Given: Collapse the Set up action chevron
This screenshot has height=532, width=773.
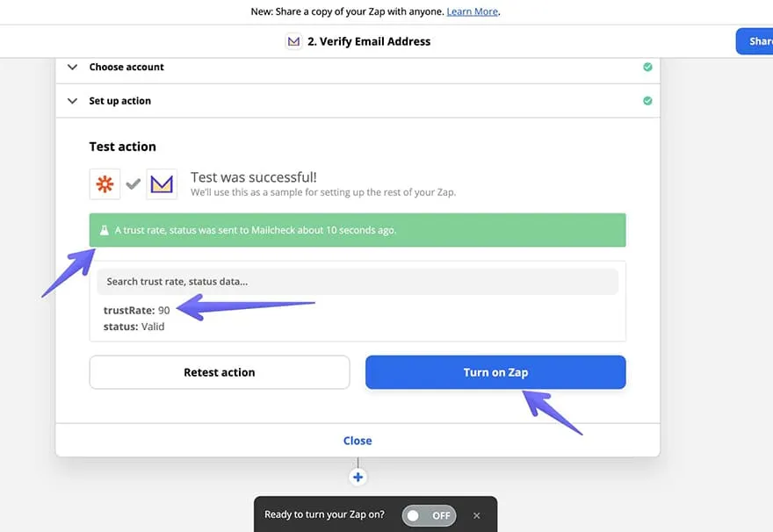Looking at the screenshot, I should pos(72,101).
